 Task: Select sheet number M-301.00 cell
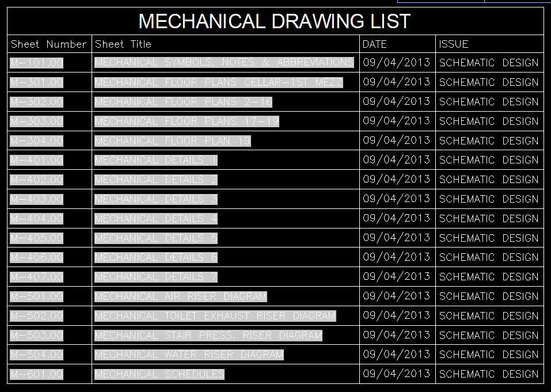37,82
